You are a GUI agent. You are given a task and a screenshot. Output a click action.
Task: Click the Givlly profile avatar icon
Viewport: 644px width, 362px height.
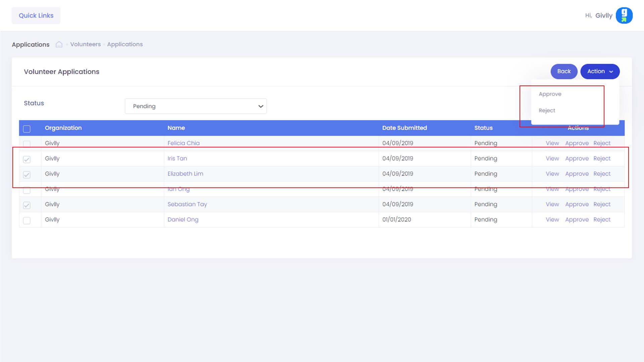[624, 15]
